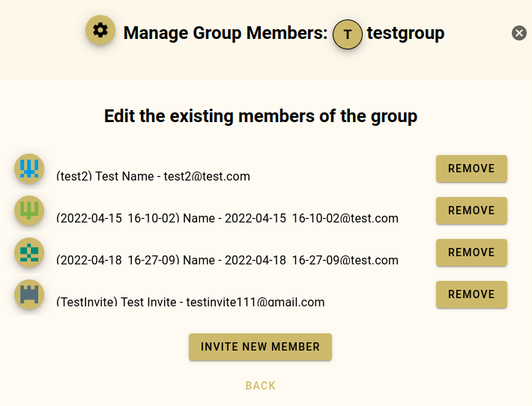The width and height of the screenshot is (532, 406).
Task: Remove the 2022-04-15 16-10-02 member
Action: tap(471, 210)
